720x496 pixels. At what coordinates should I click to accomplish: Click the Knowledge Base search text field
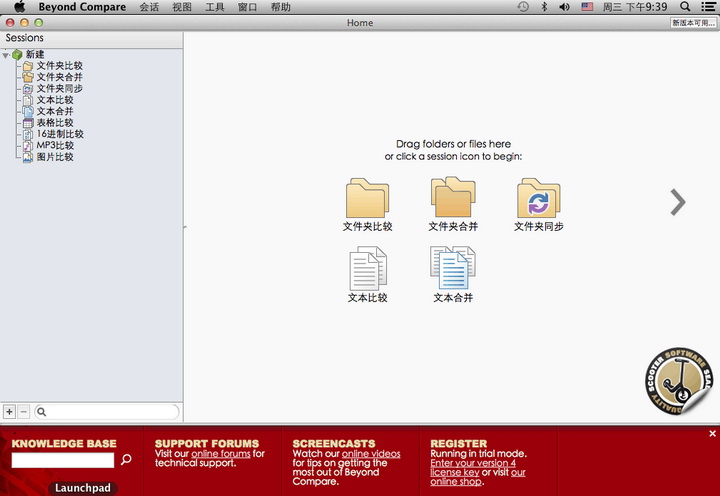pos(63,460)
